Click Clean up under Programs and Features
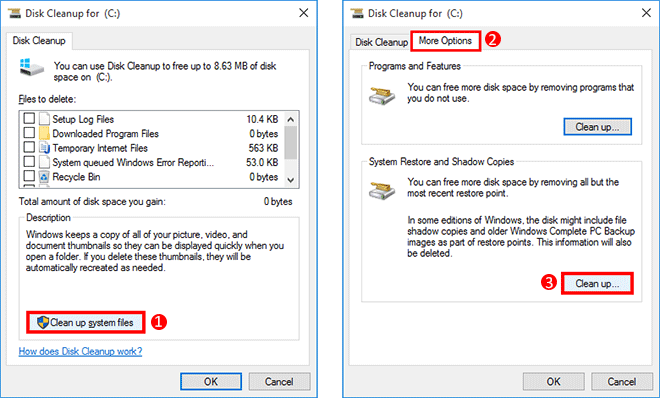 point(597,127)
